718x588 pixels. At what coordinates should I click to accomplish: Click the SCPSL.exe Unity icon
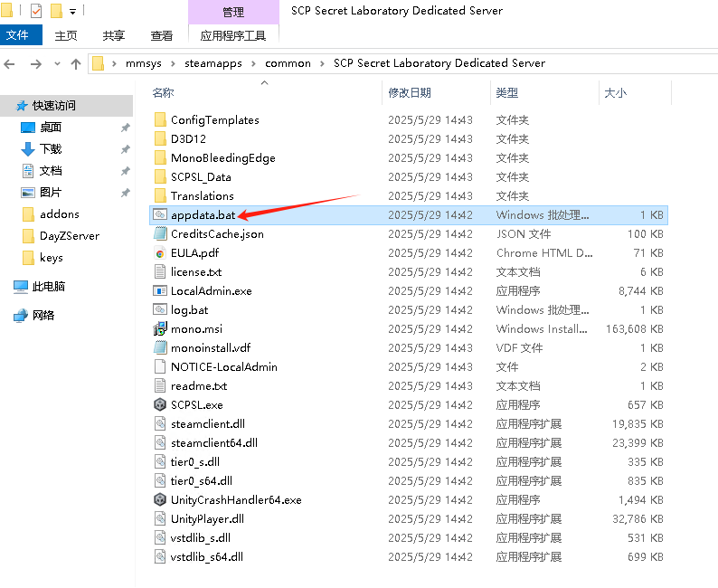click(x=160, y=405)
